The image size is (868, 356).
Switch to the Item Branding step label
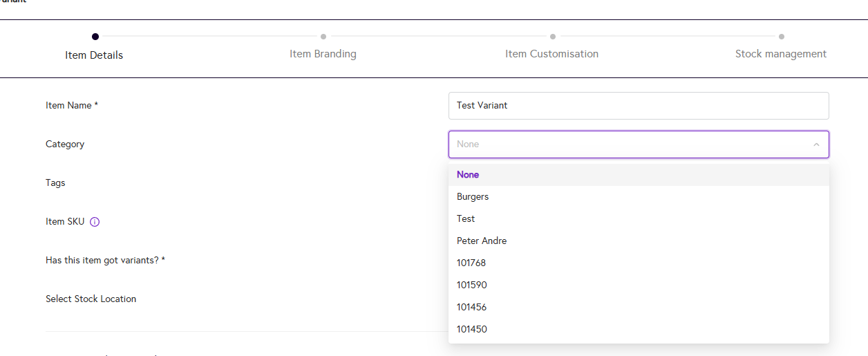[x=323, y=54]
